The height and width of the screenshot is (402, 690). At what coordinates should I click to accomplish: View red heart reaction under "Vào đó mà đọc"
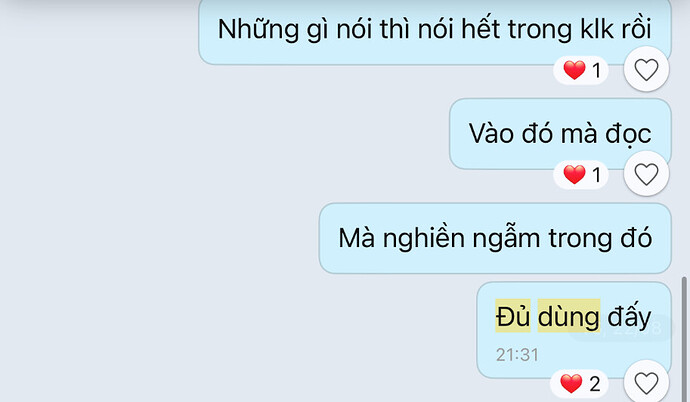tap(581, 175)
